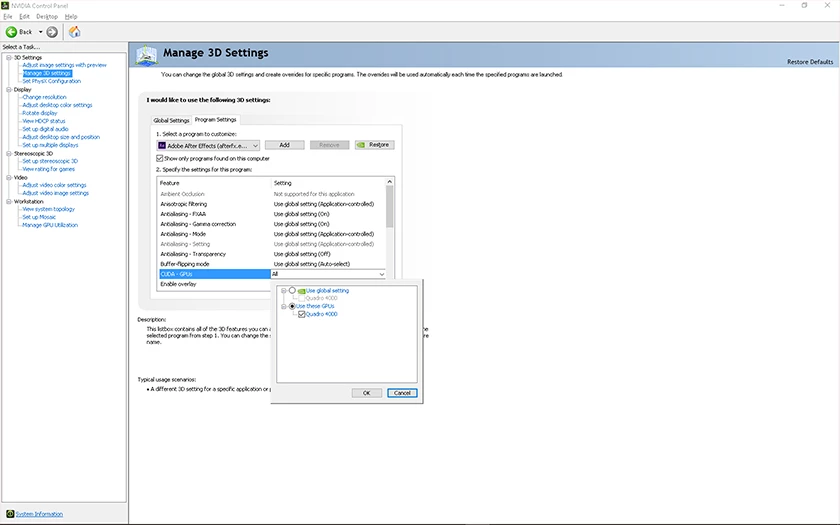
Task: Select the Enable overlay row
Action: pyautogui.click(x=214, y=284)
